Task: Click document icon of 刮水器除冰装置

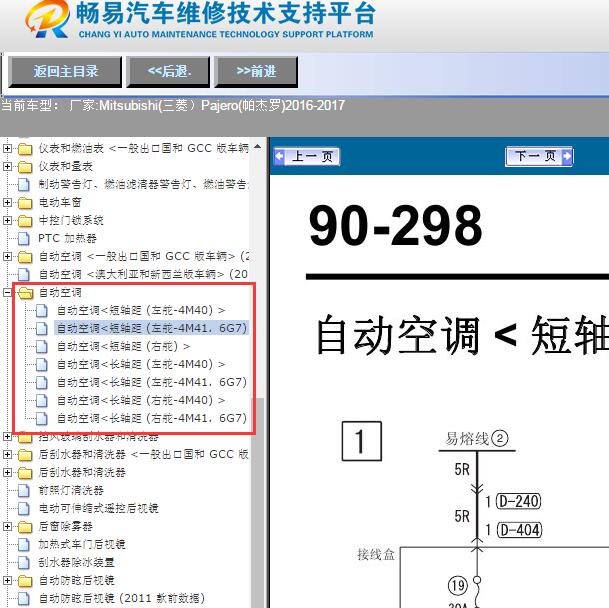Action: coord(24,563)
